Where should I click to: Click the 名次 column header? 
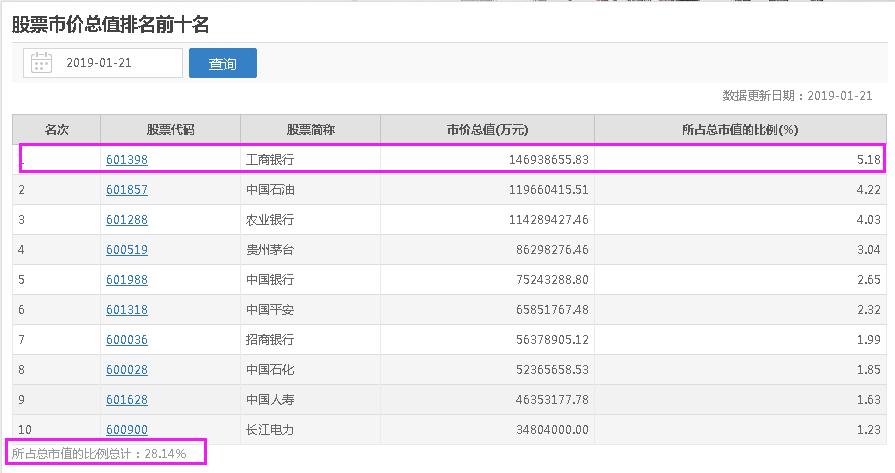(x=57, y=130)
